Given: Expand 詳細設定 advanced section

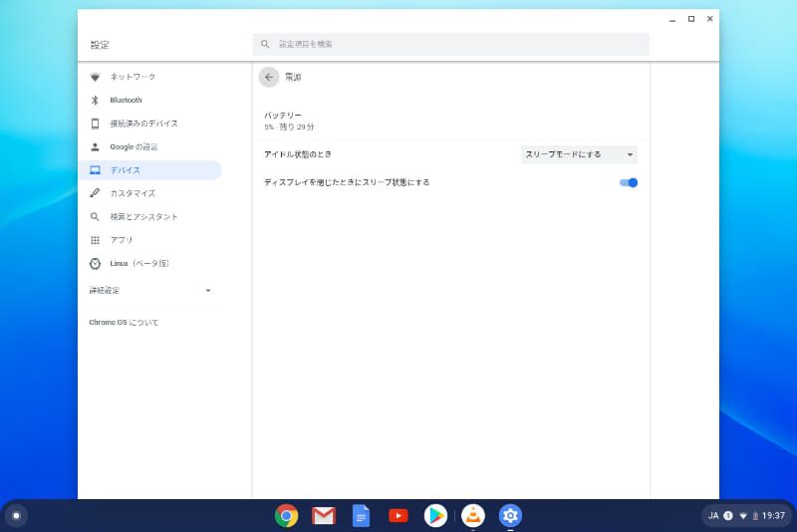Looking at the screenshot, I should coord(150,291).
